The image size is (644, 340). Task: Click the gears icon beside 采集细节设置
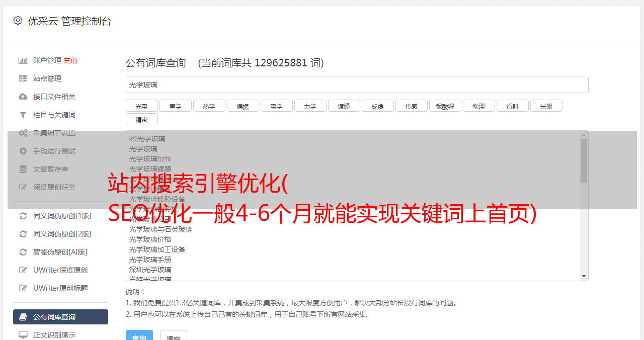(23, 133)
